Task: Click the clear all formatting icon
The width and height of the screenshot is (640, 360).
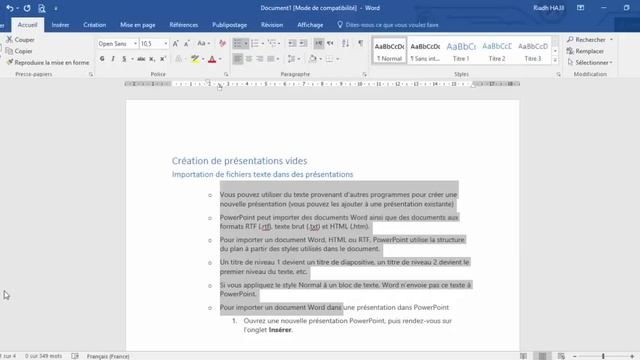Action: [x=222, y=43]
